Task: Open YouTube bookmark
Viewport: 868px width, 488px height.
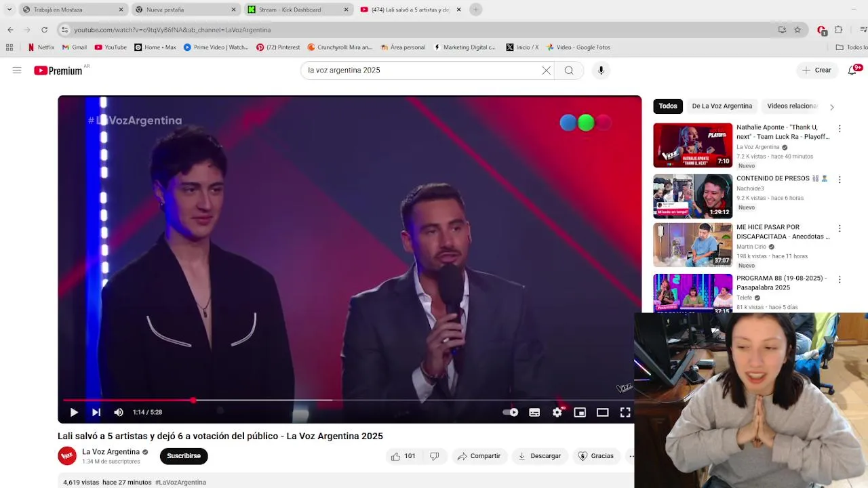Action: click(111, 47)
